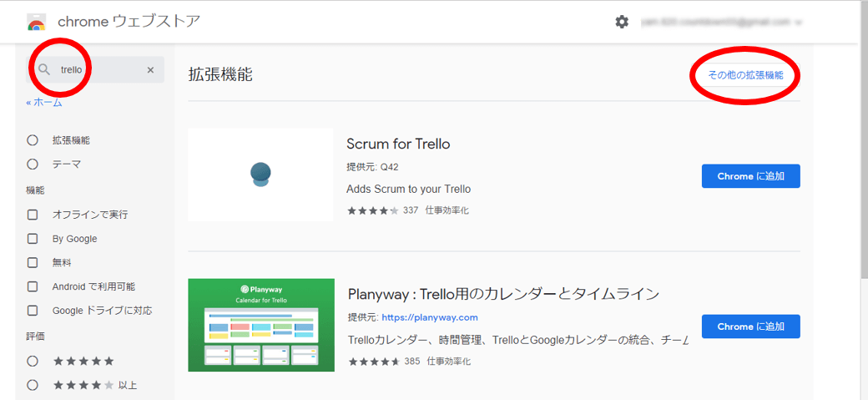Go back via ホーム link
This screenshot has width=868, height=400.
coord(44,103)
